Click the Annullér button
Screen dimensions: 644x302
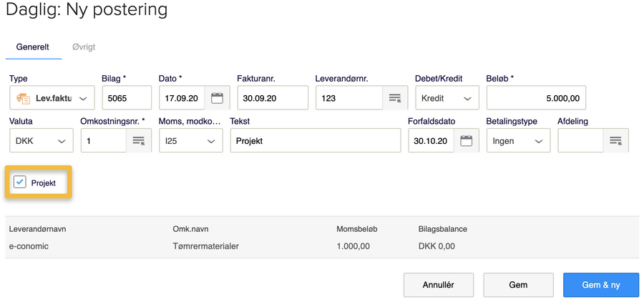pyautogui.click(x=438, y=285)
